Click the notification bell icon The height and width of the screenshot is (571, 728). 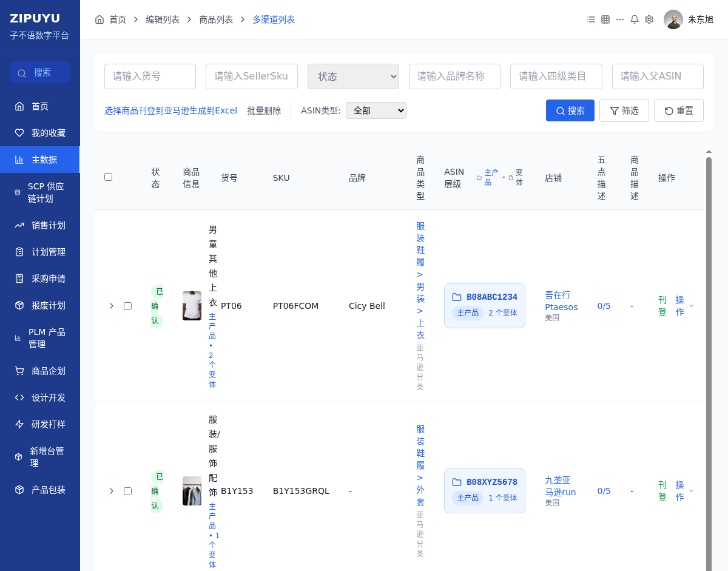635,19
